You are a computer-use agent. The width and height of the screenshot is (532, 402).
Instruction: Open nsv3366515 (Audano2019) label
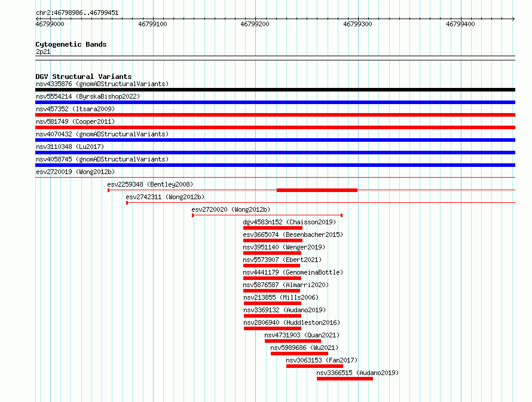tap(357, 373)
